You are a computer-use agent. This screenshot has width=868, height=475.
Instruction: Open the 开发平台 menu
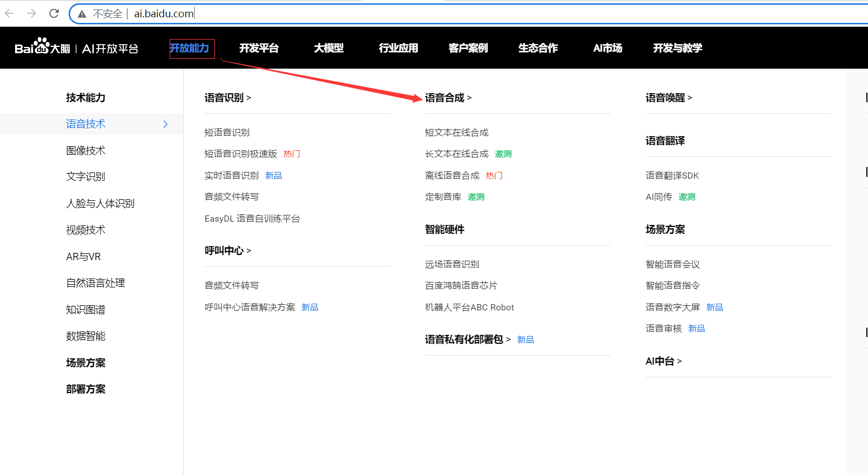click(x=259, y=49)
